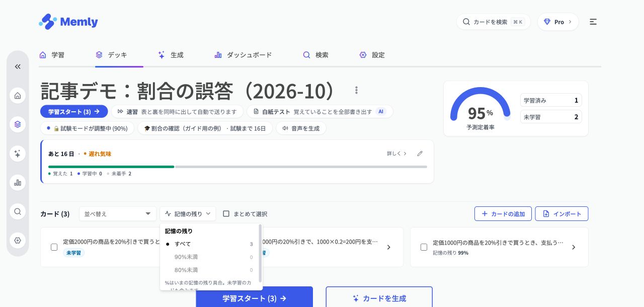Open the second card via its chevron
The height and width of the screenshot is (307, 644).
pyautogui.click(x=388, y=247)
